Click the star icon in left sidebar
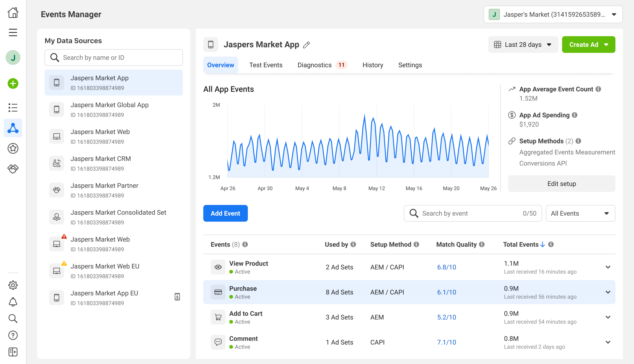 point(13,148)
